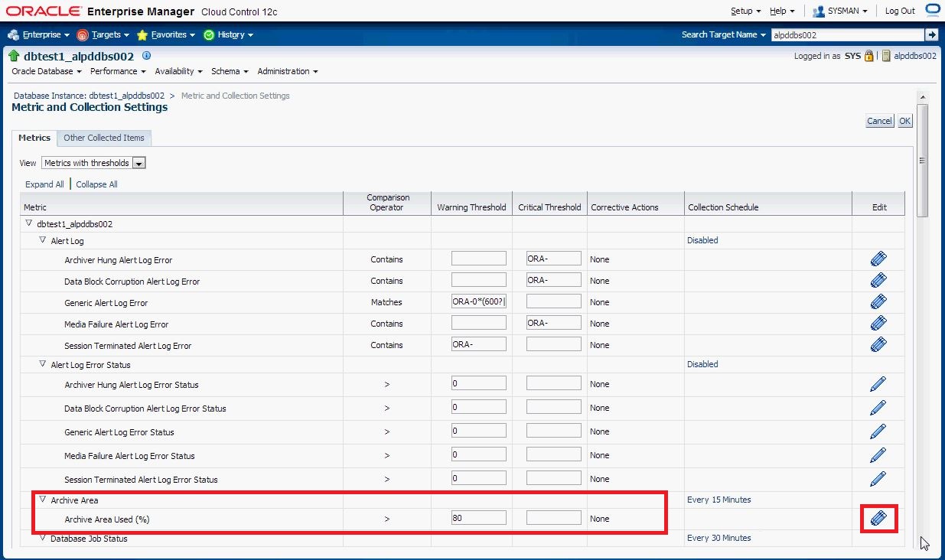Viewport: 945px width, 560px height.
Task: Edit Media Failure Alert Log Error row
Action: pos(878,324)
